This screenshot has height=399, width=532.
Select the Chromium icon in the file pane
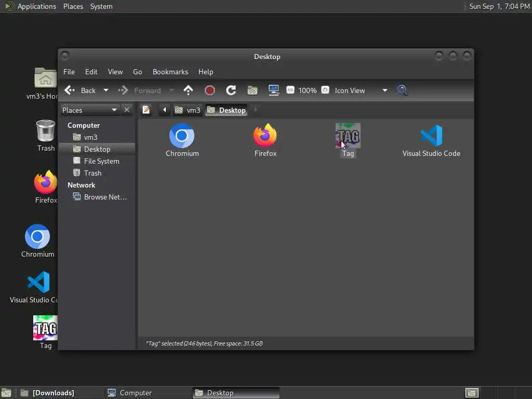pyautogui.click(x=182, y=140)
